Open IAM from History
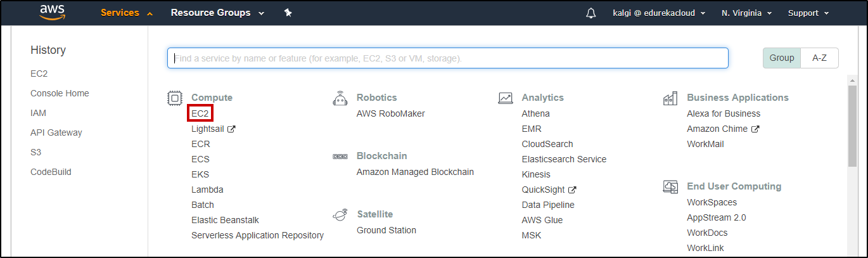The height and width of the screenshot is (258, 868). click(38, 113)
